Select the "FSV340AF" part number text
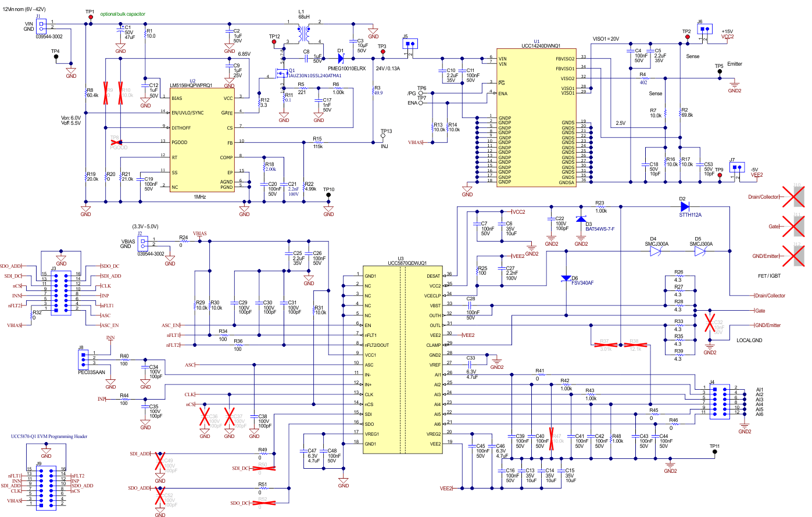This screenshot has width=812, height=517. [583, 283]
